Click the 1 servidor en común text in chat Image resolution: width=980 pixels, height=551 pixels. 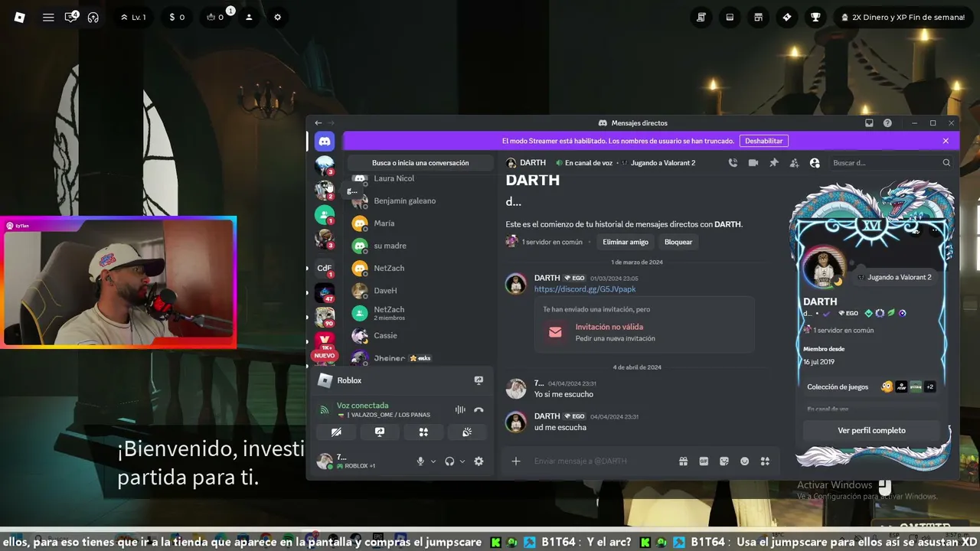[x=552, y=242]
